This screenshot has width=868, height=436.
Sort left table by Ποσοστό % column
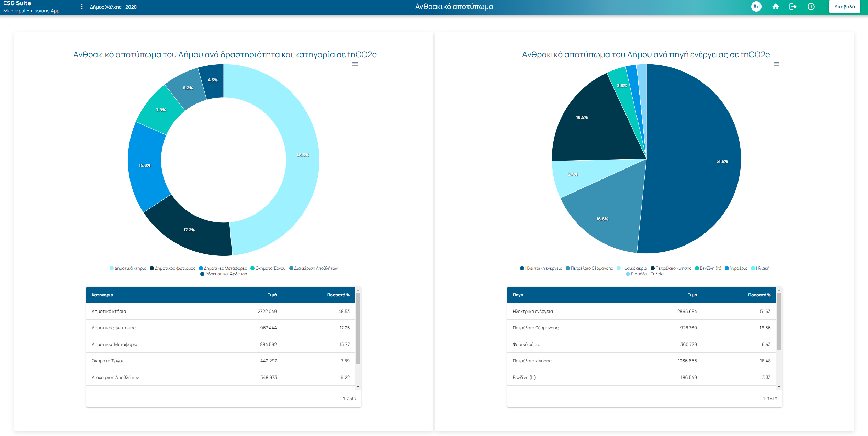point(338,295)
